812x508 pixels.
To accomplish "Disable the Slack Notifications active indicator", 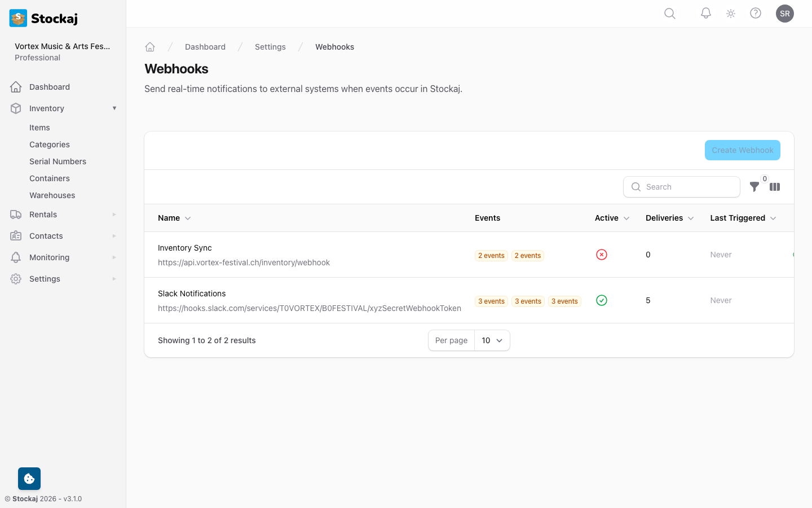I will coord(601,300).
